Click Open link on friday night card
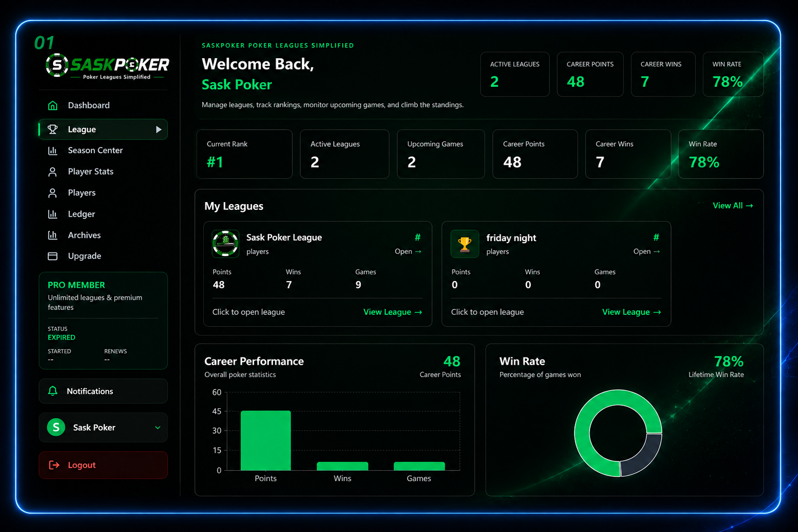This screenshot has height=532, width=798. (647, 251)
